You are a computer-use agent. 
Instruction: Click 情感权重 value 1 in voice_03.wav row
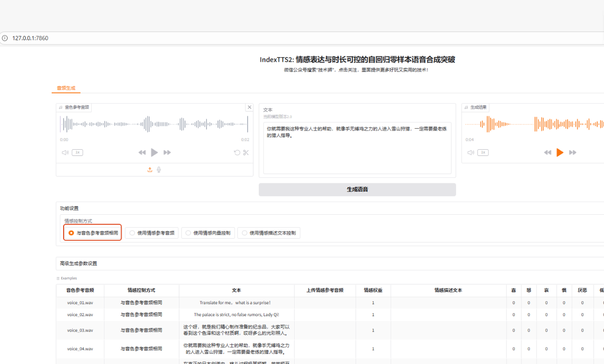pos(373,331)
